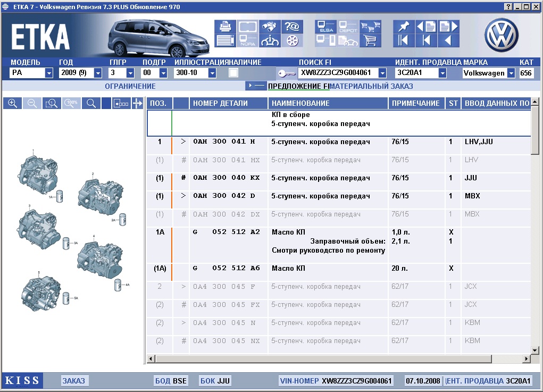This screenshot has width=543, height=392.
Task: Open the multiple shopping carts icon
Action: pos(371,27)
